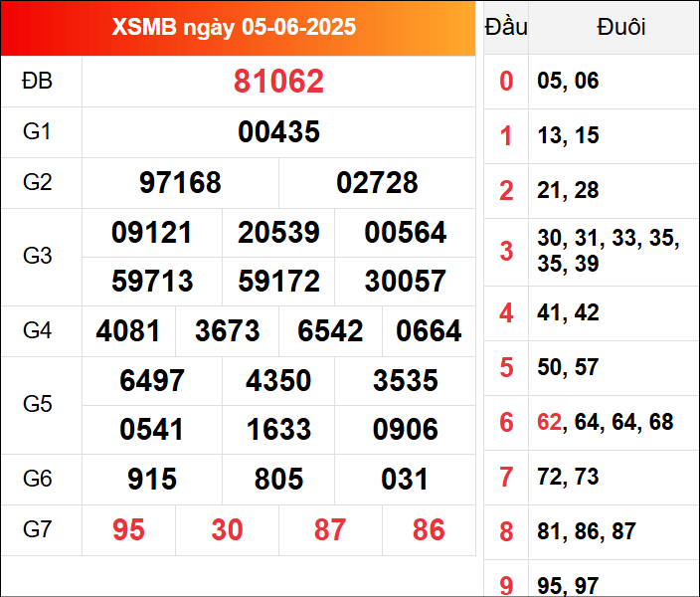
Task: Click the tail values 95, 97
Action: pos(568,586)
